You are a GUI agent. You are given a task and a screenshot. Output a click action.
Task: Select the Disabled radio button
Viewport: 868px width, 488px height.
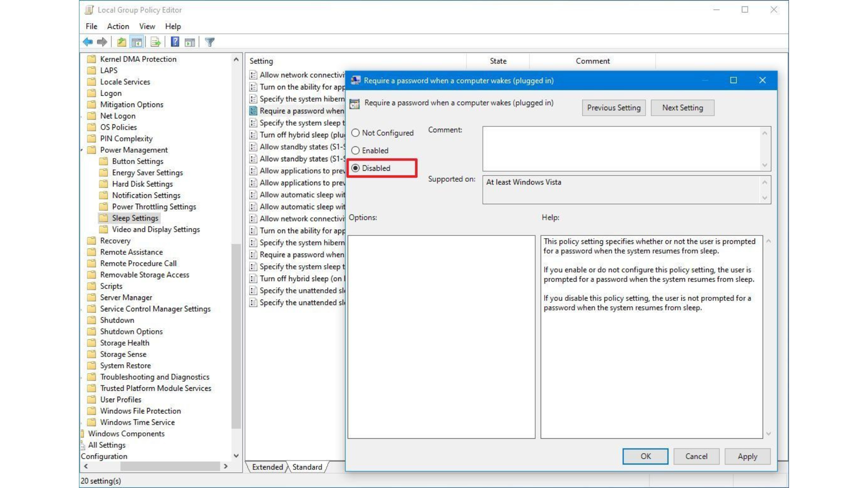355,168
